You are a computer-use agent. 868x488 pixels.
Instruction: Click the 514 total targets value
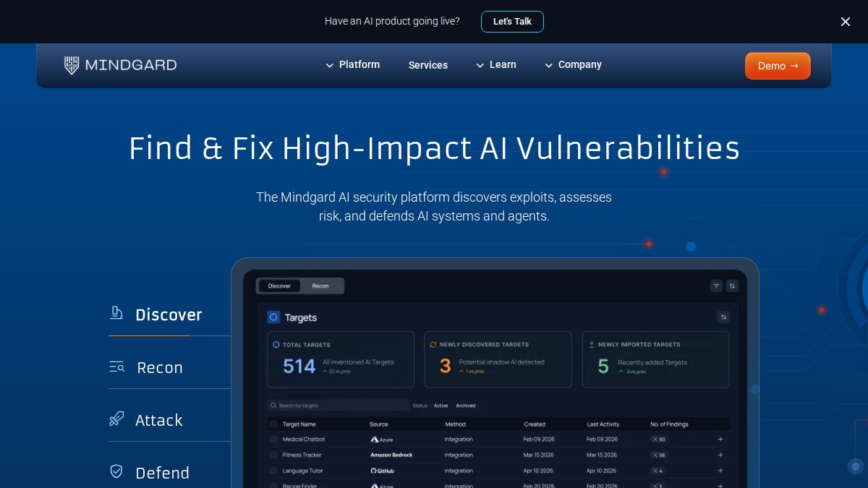299,366
